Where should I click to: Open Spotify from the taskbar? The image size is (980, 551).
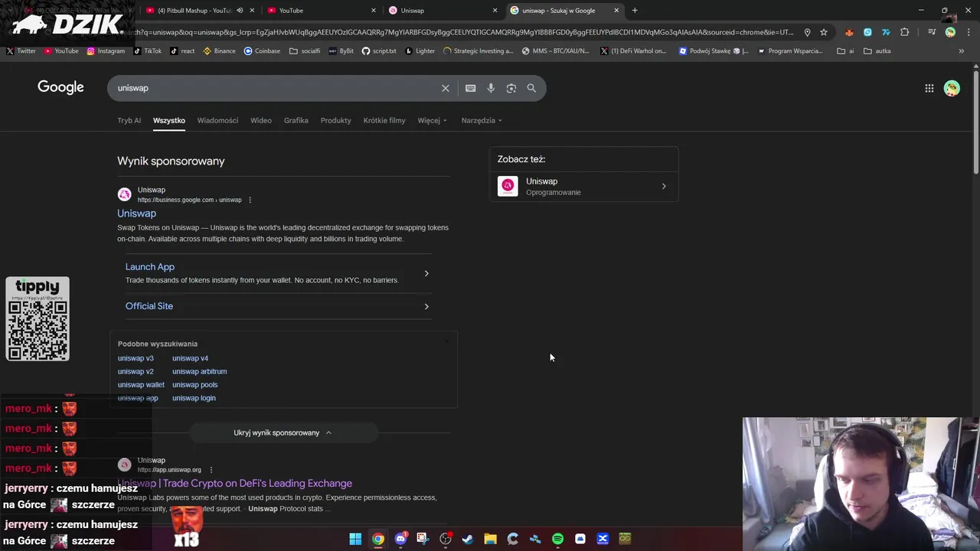pos(557,539)
